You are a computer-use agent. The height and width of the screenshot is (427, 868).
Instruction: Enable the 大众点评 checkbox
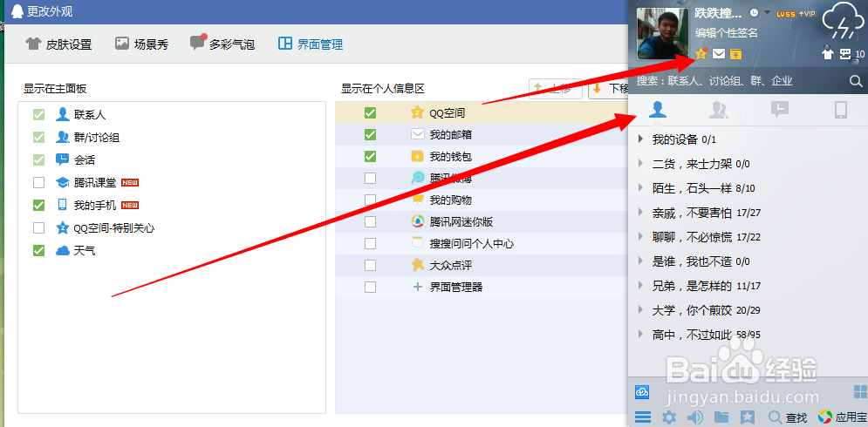(x=371, y=266)
